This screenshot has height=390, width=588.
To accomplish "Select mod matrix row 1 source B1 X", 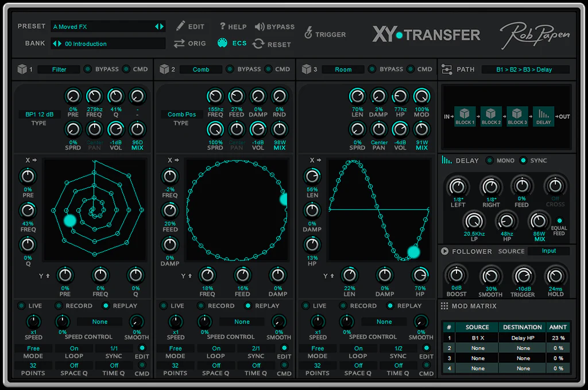I will point(478,338).
